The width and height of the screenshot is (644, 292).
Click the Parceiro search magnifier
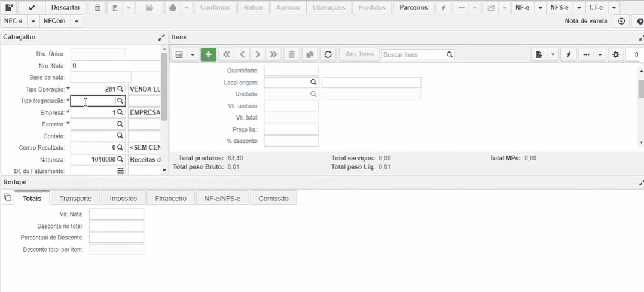(120, 124)
